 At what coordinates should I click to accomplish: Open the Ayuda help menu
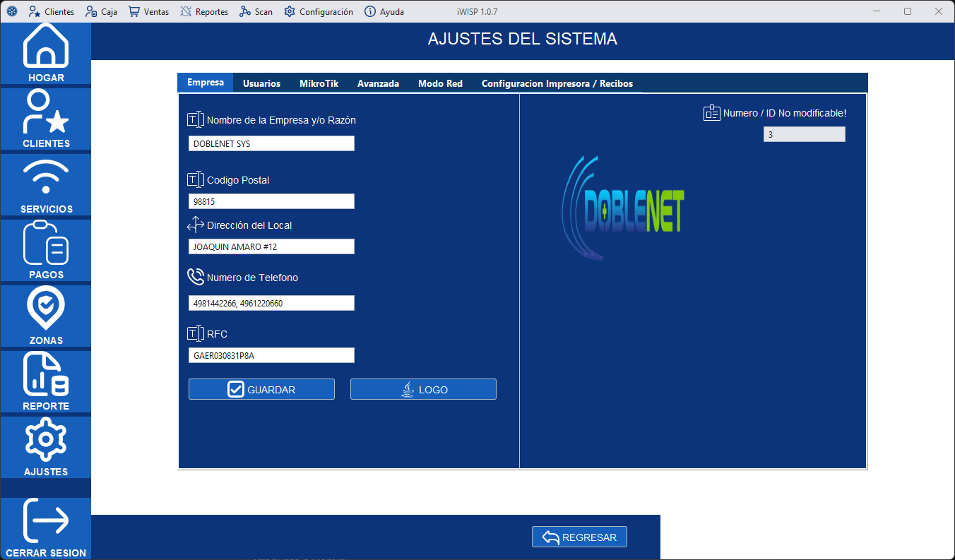tap(384, 11)
